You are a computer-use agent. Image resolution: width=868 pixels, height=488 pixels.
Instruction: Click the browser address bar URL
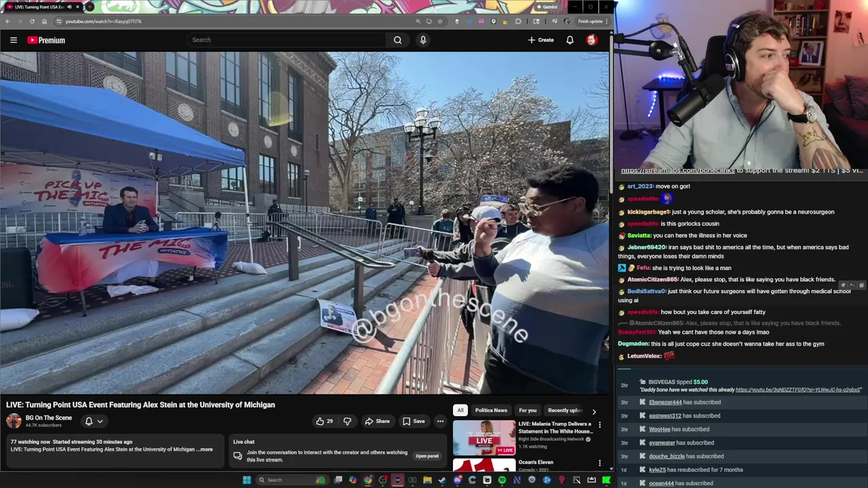[x=103, y=21]
